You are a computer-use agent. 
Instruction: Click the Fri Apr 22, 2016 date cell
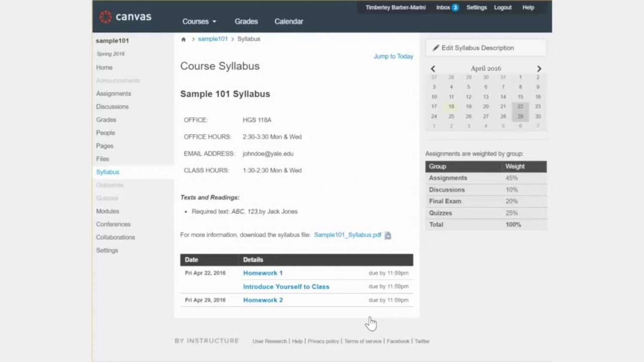205,273
